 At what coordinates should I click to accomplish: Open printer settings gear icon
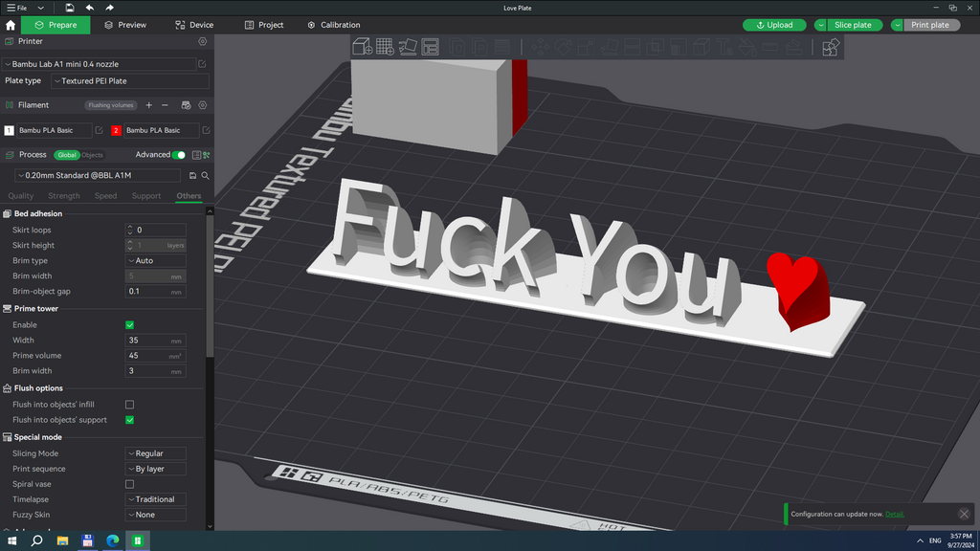203,41
